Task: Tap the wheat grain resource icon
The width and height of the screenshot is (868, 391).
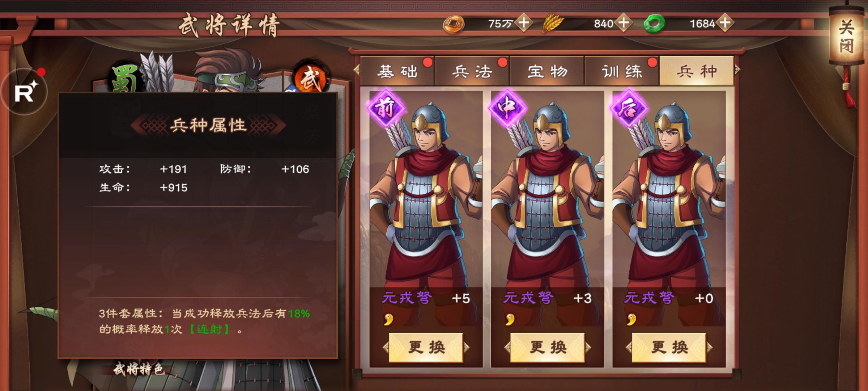Action: (553, 23)
